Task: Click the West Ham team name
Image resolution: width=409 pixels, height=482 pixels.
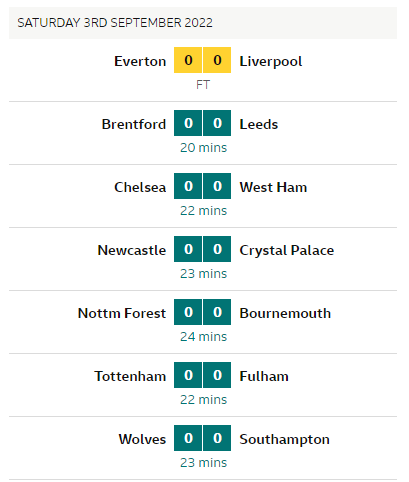Action: (273, 187)
